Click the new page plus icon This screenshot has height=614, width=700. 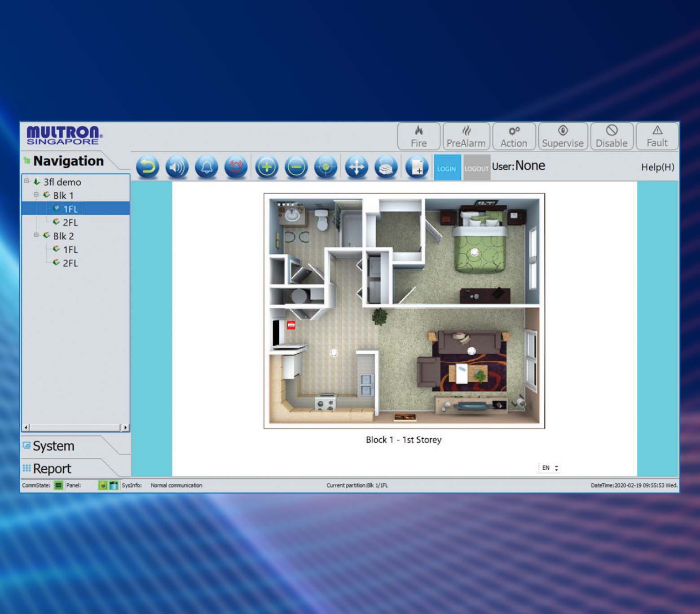(x=417, y=167)
